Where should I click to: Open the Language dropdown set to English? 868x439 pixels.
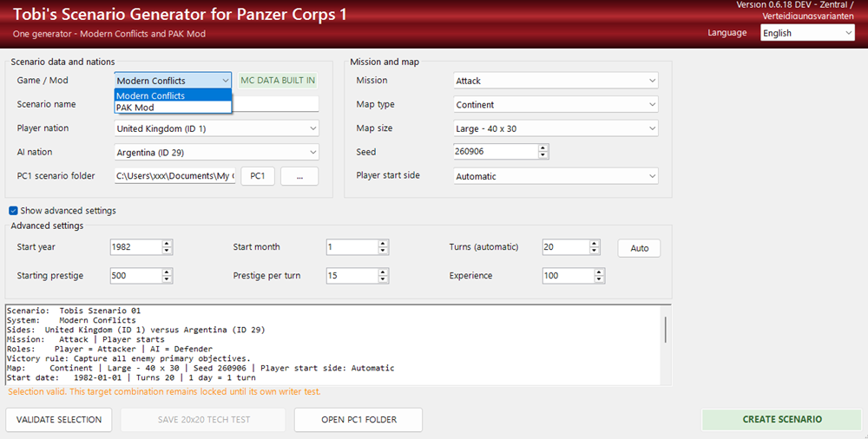tap(807, 33)
